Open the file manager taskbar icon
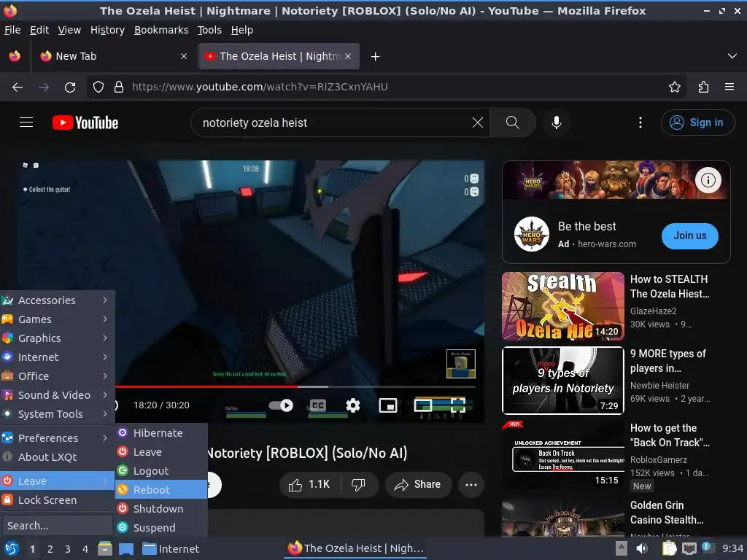 tap(105, 548)
